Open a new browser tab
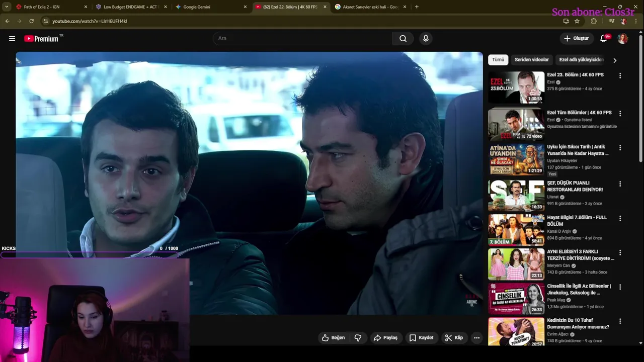644x362 pixels. [x=417, y=7]
